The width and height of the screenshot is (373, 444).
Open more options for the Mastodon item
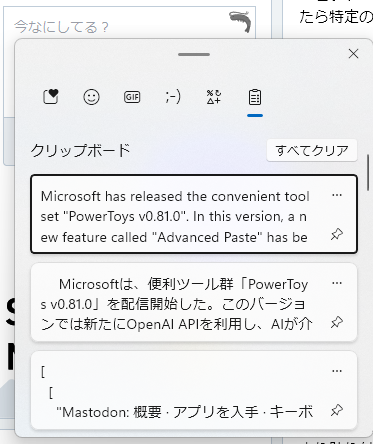(337, 371)
